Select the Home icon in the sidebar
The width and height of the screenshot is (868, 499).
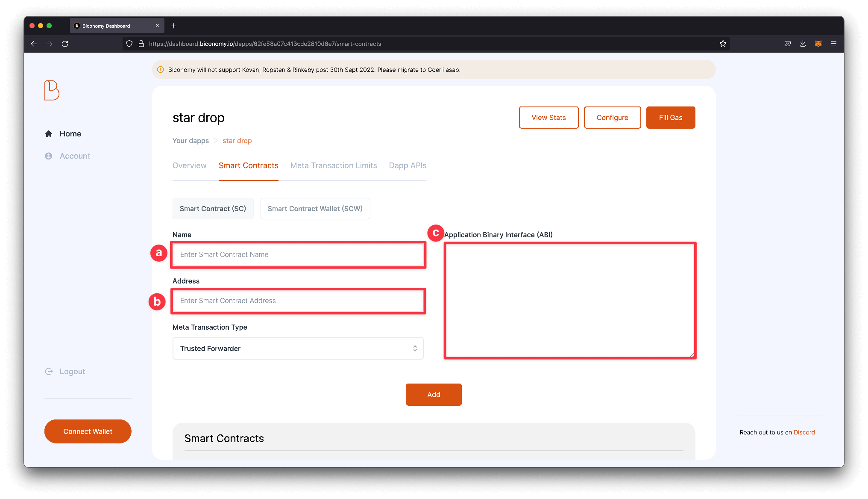(x=48, y=133)
